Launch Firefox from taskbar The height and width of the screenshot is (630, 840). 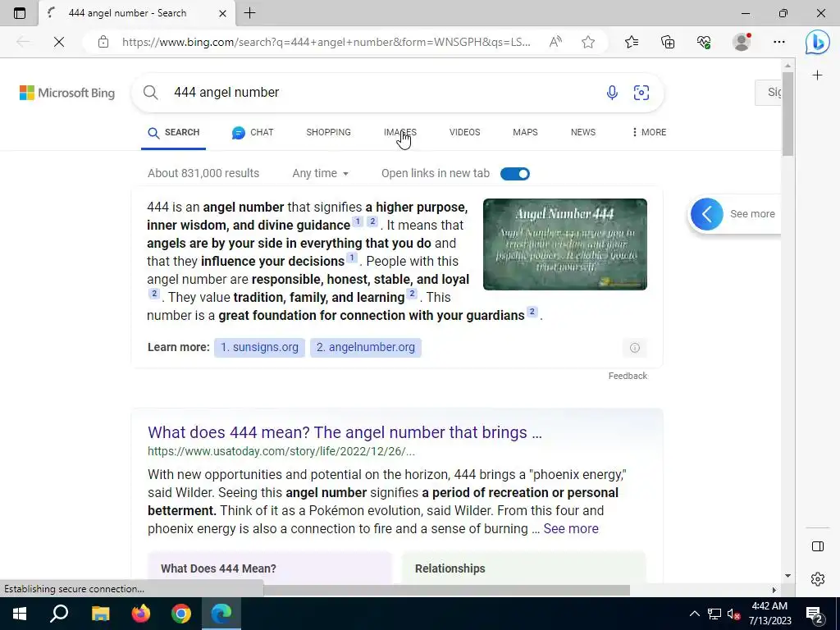pos(141,614)
